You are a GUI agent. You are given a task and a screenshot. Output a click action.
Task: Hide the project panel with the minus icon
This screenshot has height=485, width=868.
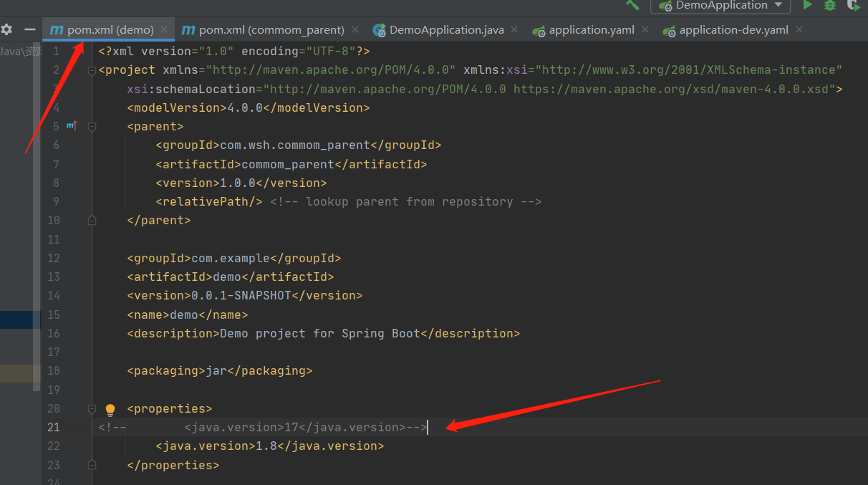coord(29,29)
